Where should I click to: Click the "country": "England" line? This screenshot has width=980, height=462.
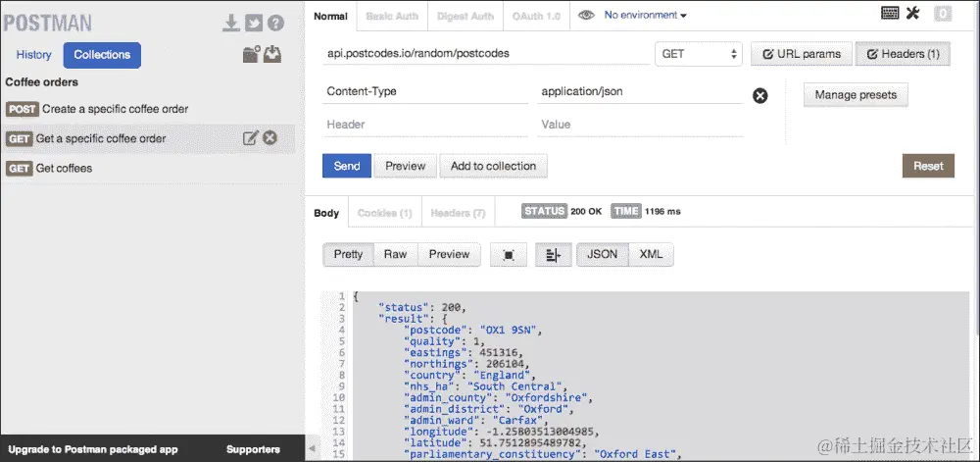coord(470,375)
